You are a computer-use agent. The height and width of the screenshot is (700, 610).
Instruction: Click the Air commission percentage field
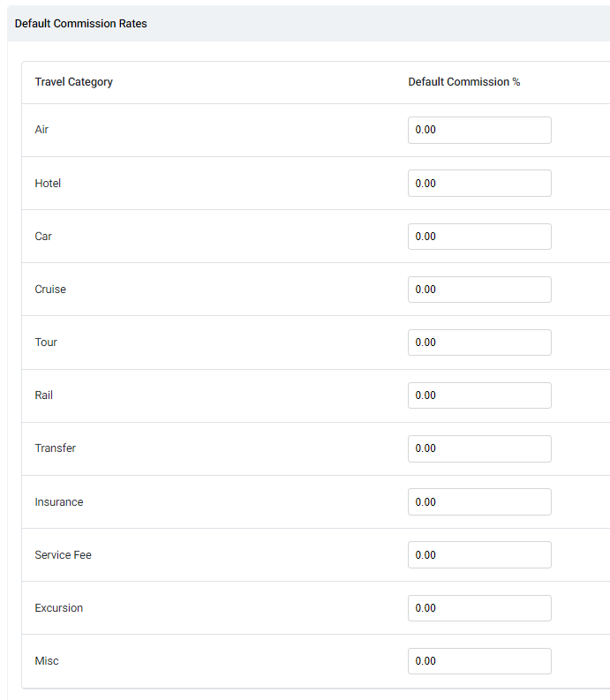(479, 130)
